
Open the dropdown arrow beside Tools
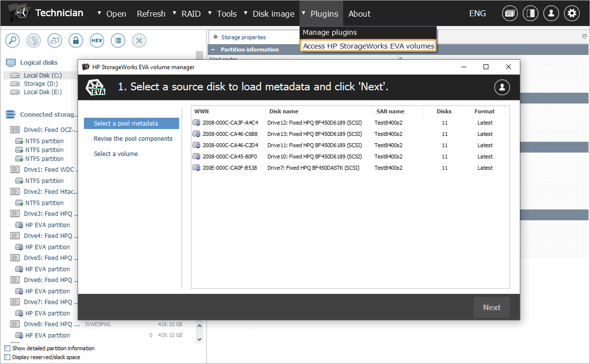point(210,13)
